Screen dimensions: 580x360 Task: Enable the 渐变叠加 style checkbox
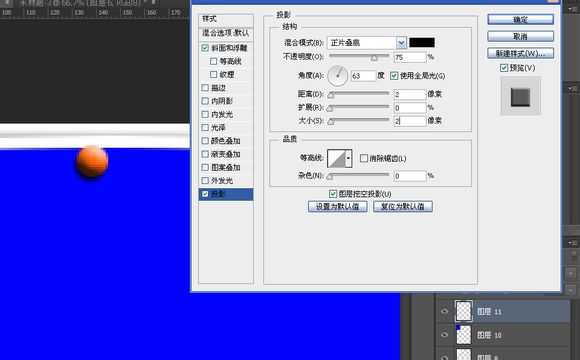[205, 154]
